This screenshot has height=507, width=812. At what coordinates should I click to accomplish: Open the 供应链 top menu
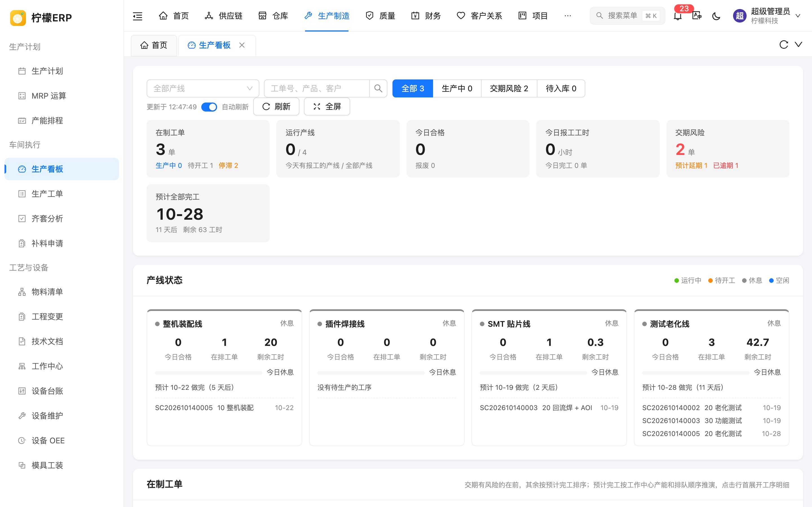[x=224, y=16]
